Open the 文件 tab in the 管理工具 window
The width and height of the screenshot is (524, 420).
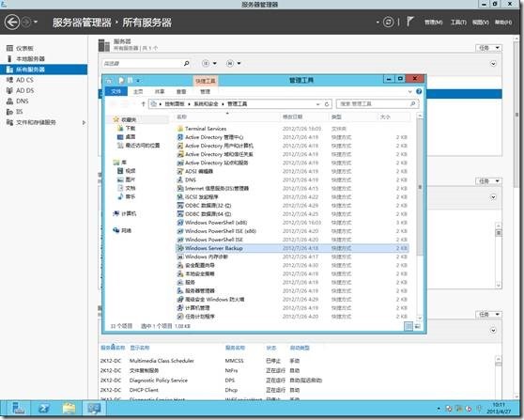pos(116,92)
